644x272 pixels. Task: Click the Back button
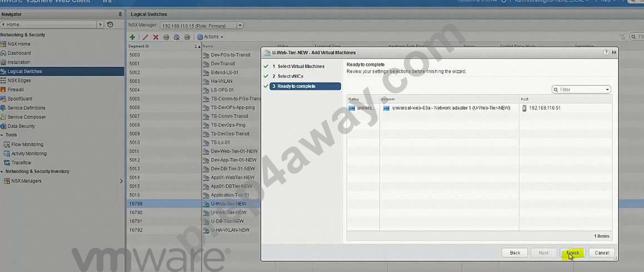(515, 253)
